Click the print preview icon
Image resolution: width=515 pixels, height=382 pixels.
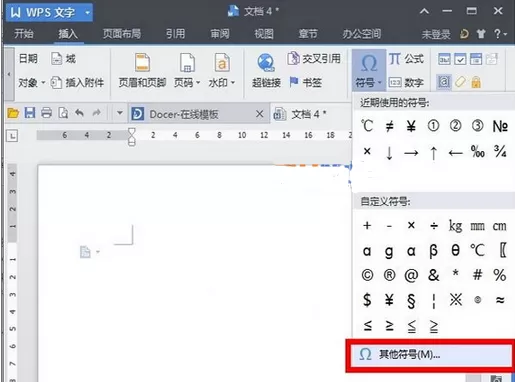(x=63, y=113)
